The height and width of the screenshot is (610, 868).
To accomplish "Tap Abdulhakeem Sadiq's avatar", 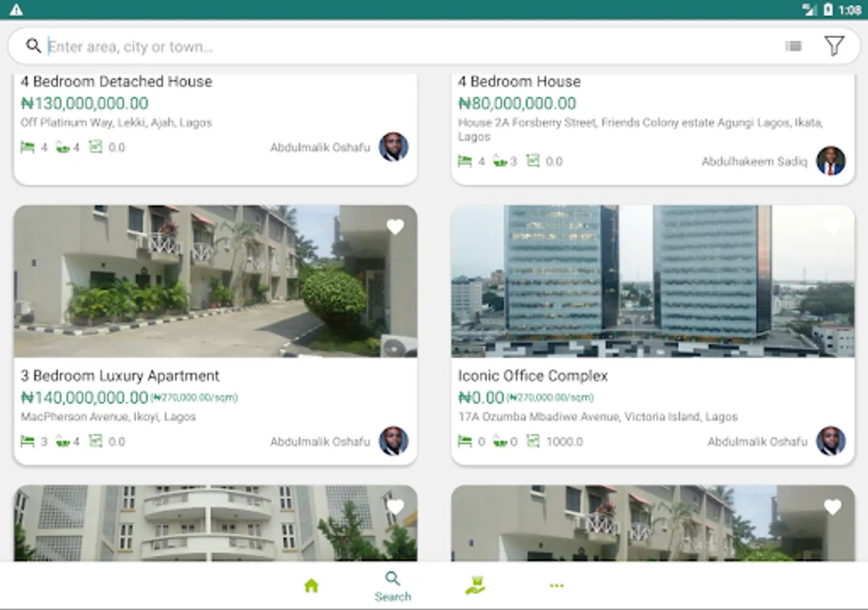I will (831, 161).
